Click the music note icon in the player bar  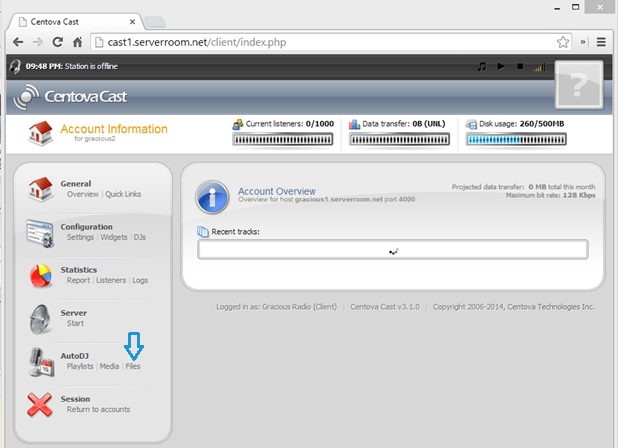click(482, 67)
